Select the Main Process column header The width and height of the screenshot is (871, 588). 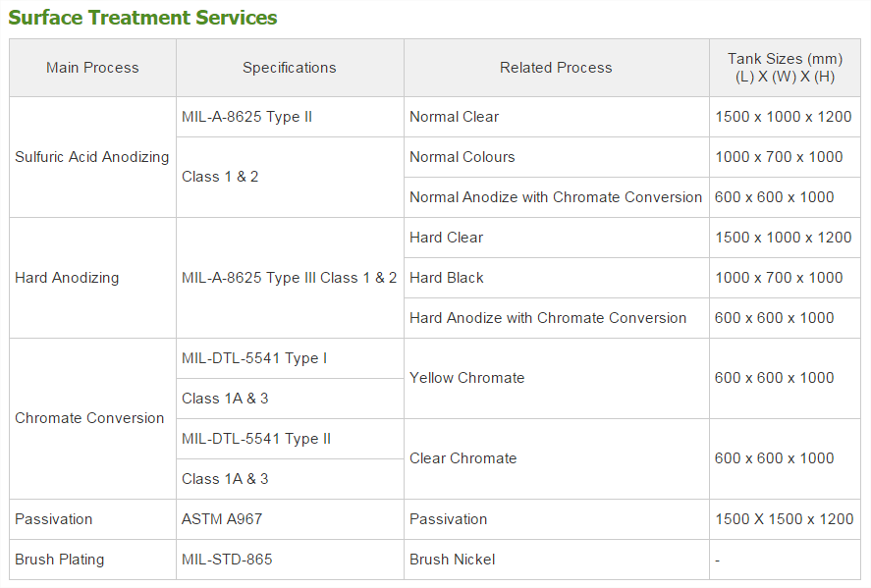(92, 68)
